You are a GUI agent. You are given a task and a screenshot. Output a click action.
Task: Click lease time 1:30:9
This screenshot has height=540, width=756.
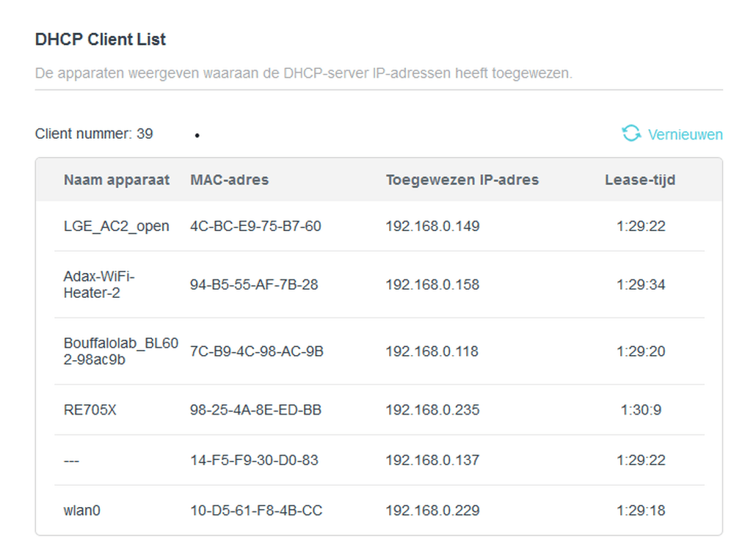[641, 410]
